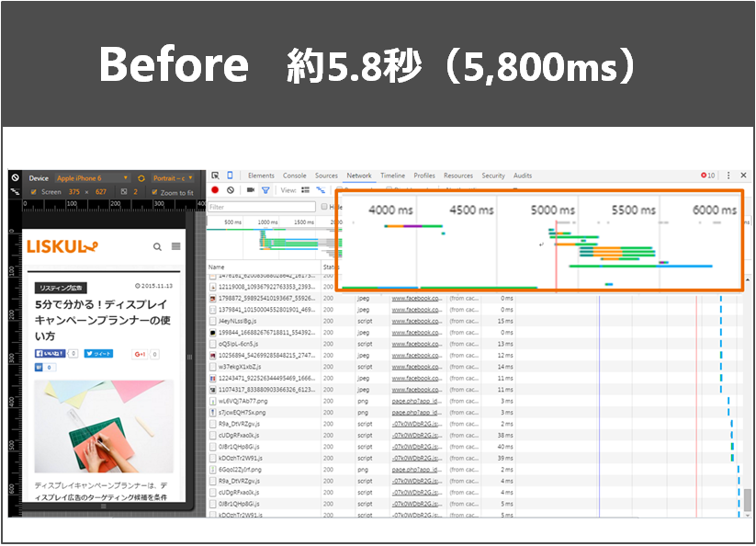Click the LISKUL logo
The image size is (756, 546).
pos(62,247)
